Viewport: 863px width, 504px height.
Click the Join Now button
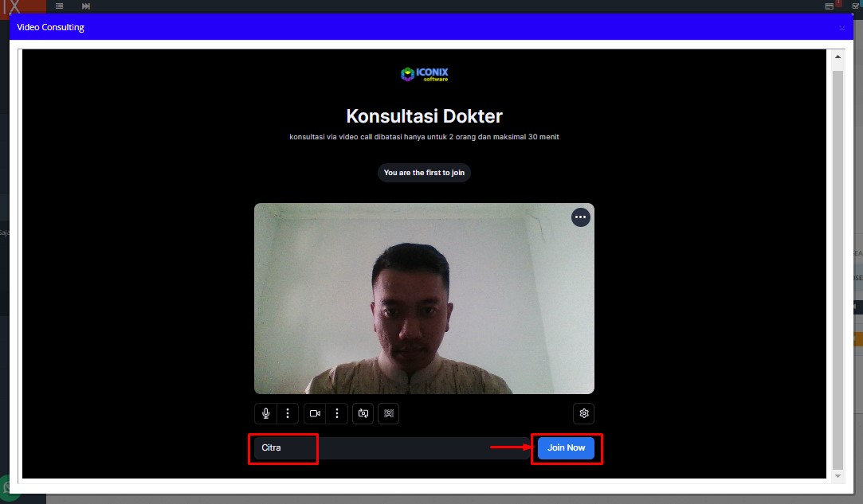tap(566, 448)
